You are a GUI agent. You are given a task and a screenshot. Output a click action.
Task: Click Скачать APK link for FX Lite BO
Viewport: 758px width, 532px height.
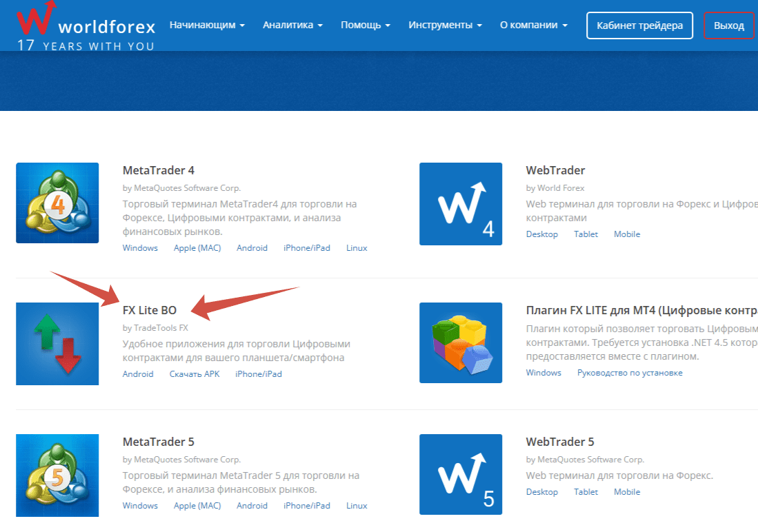pyautogui.click(x=195, y=374)
